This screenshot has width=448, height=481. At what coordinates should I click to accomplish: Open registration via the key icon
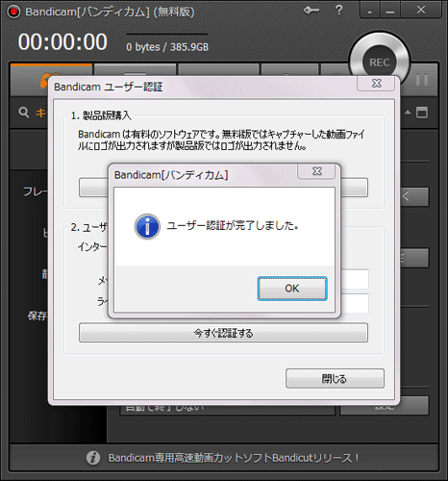311,11
